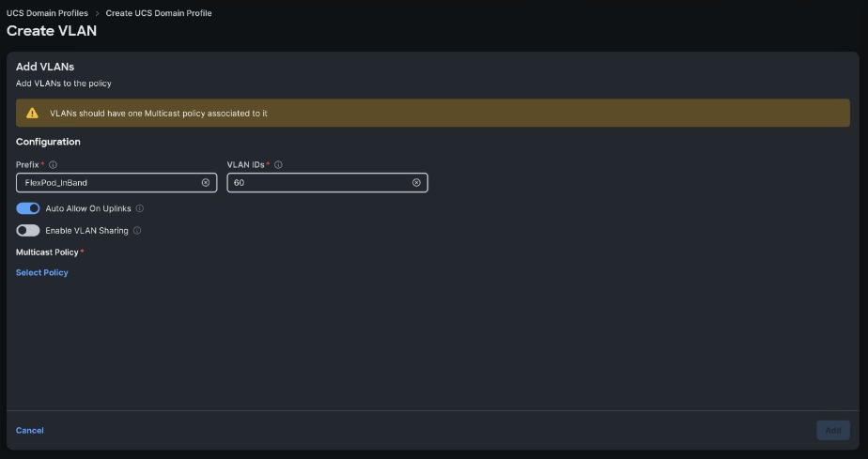Screen dimensions: 868x459
Task: Click the warning triangle icon
Action: coord(32,113)
